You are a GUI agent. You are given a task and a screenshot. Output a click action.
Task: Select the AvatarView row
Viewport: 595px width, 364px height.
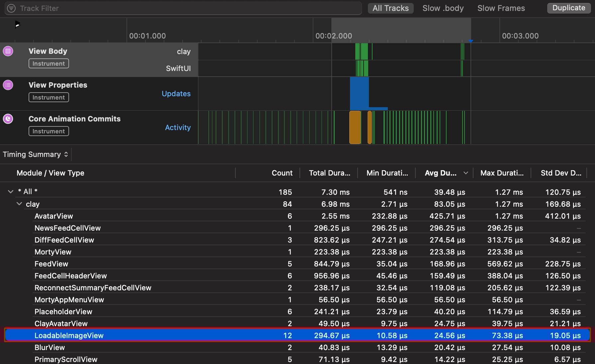[54, 216]
